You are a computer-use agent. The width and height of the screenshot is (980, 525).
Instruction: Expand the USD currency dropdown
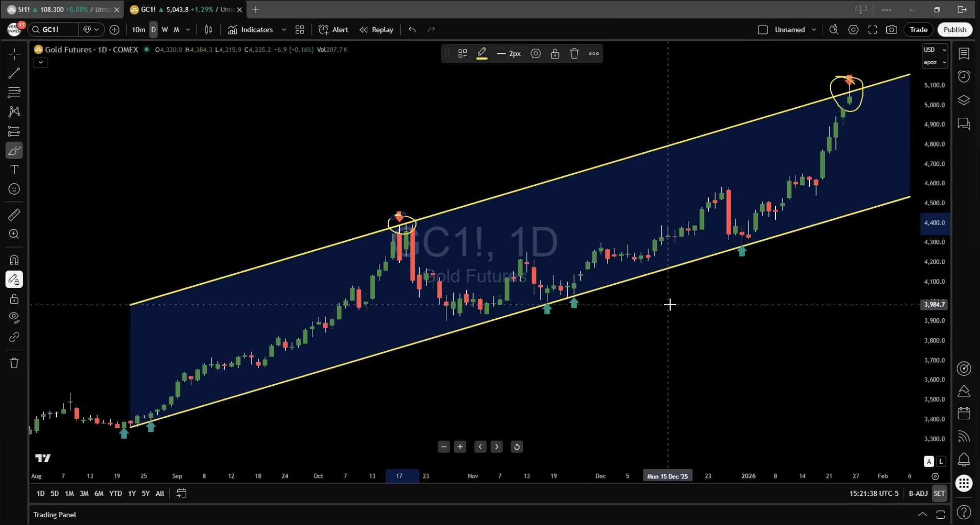(934, 49)
